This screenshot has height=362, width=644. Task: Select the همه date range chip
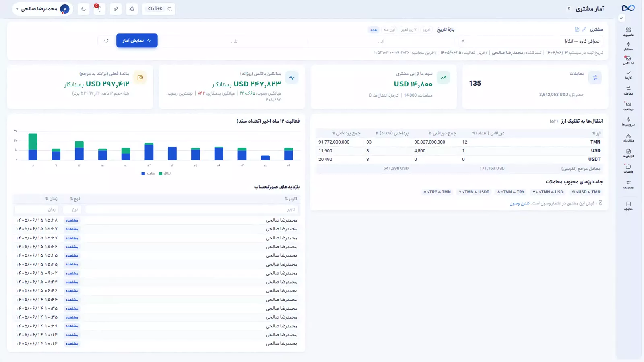pyautogui.click(x=374, y=30)
